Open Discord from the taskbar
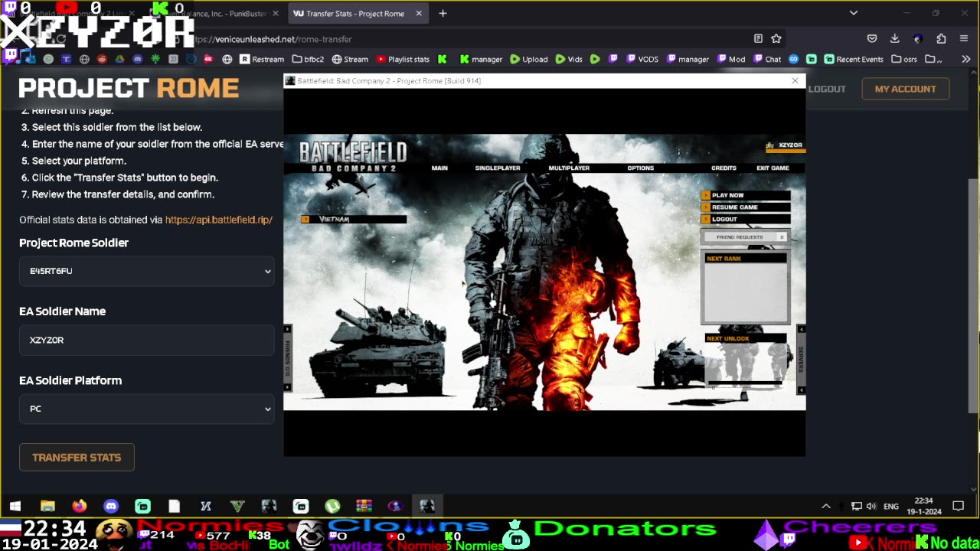This screenshot has width=980, height=551. (x=111, y=506)
